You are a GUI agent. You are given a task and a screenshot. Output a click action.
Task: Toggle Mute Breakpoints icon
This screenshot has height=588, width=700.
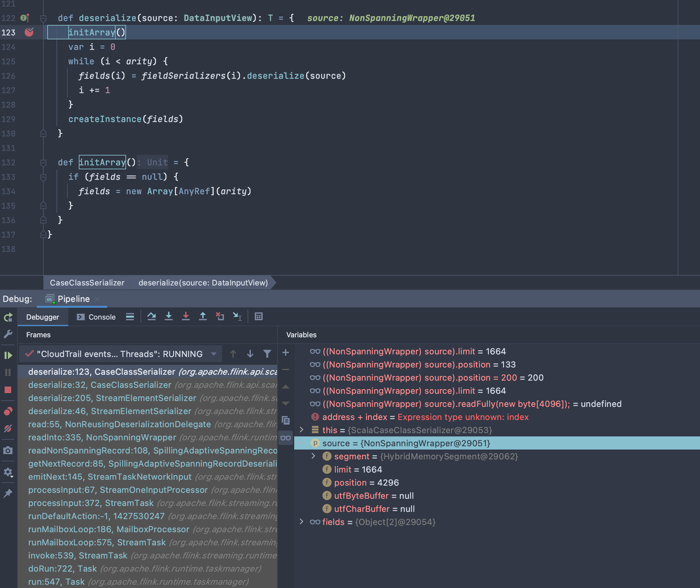click(8, 428)
